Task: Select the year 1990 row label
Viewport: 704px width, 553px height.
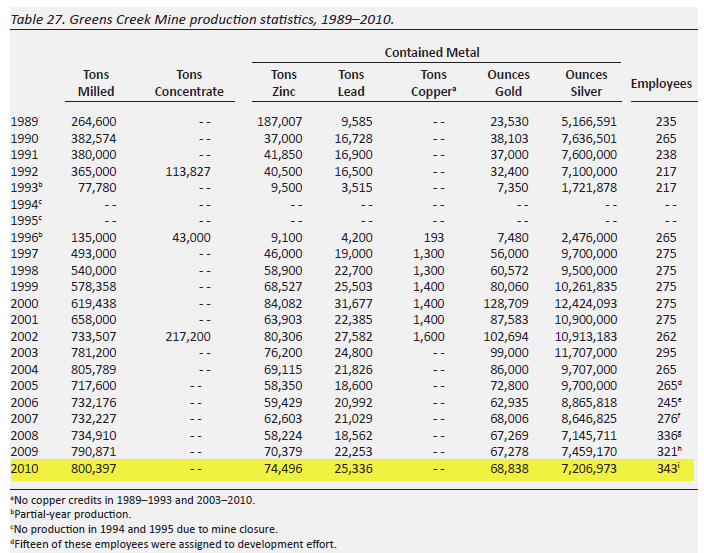Action: click(24, 139)
